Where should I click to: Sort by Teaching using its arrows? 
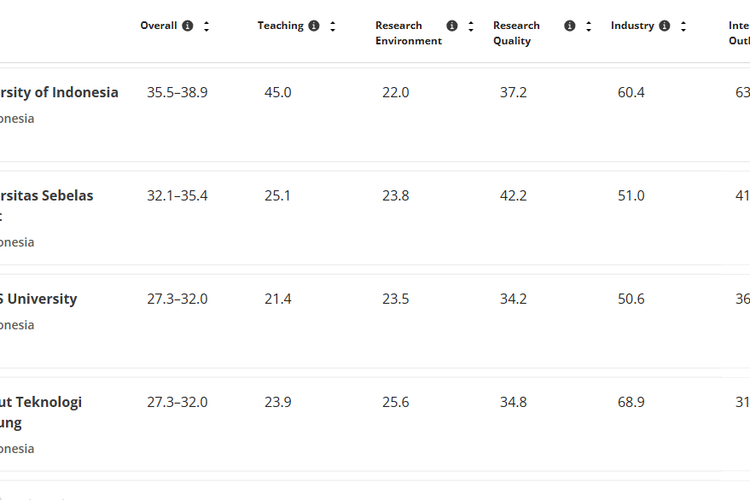click(x=333, y=26)
